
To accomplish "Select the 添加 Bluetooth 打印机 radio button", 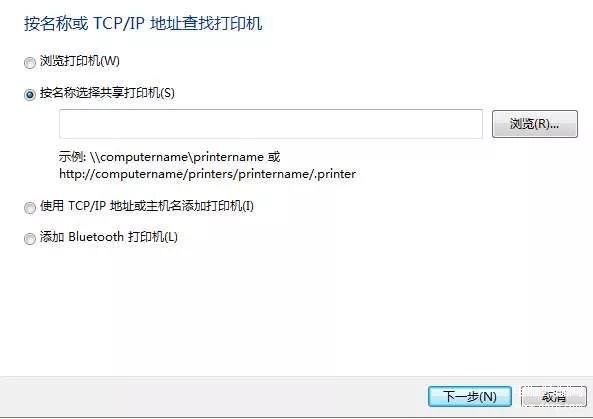I will click(29, 239).
